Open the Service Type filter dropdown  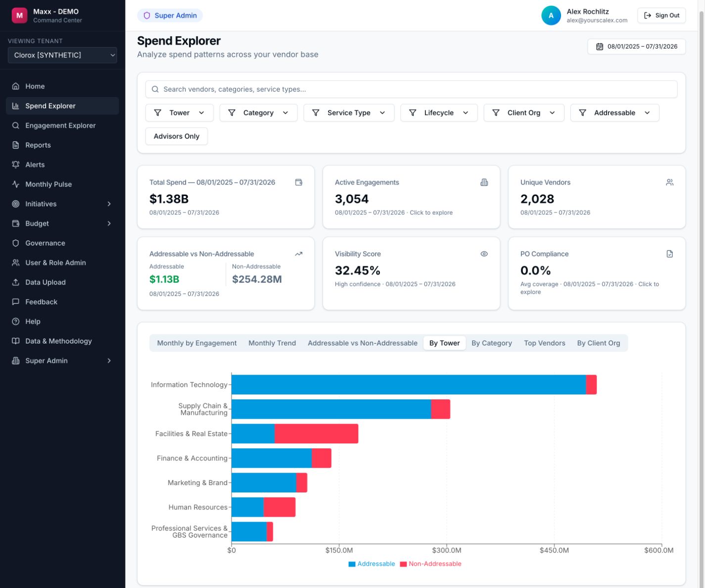point(349,113)
